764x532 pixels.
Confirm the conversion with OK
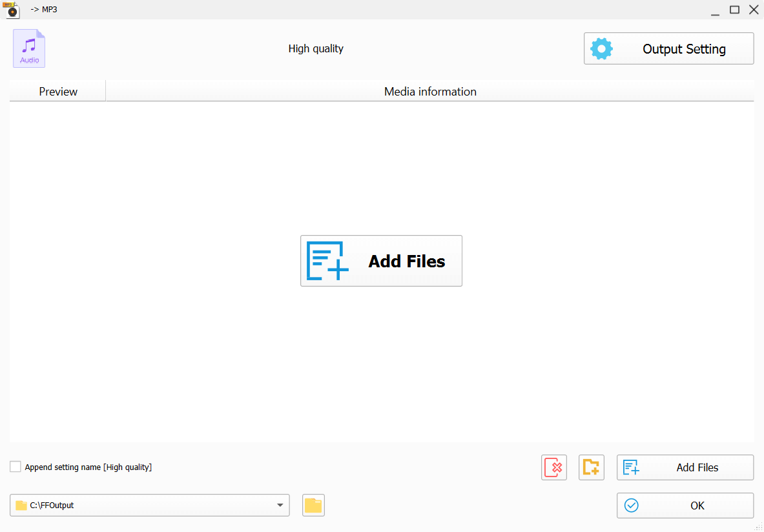(685, 506)
